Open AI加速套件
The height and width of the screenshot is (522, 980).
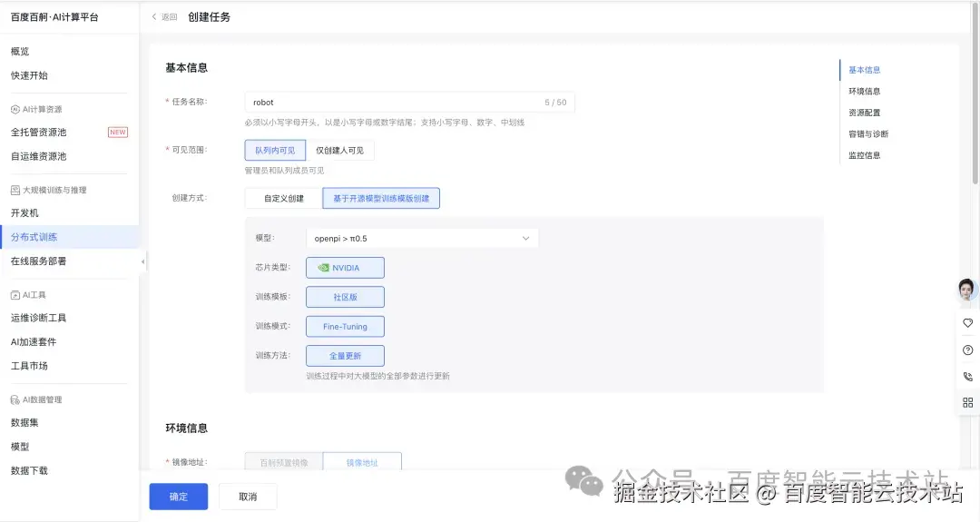click(34, 342)
